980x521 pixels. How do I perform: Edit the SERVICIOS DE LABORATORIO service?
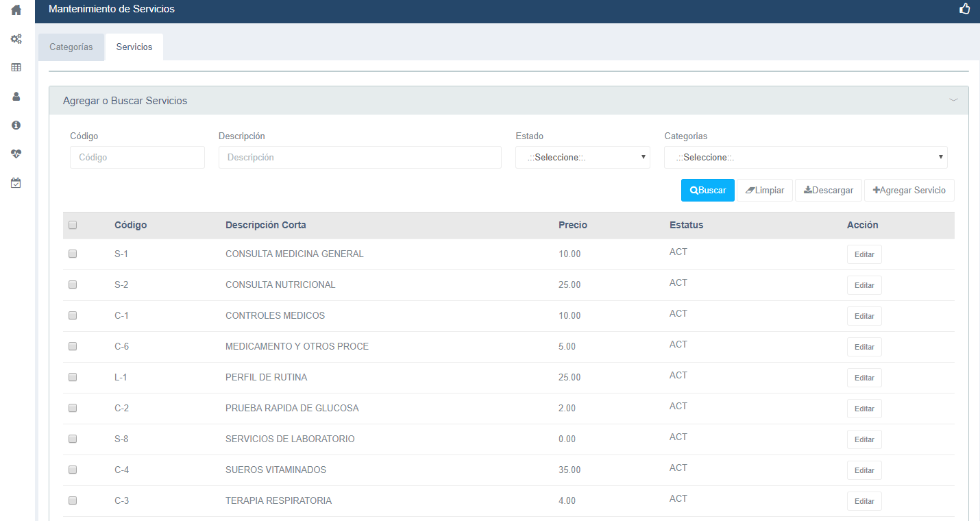pyautogui.click(x=864, y=439)
